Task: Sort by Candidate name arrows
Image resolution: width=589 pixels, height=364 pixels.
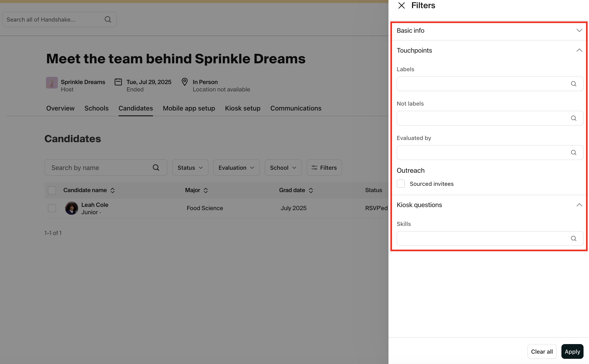Action: pyautogui.click(x=113, y=190)
